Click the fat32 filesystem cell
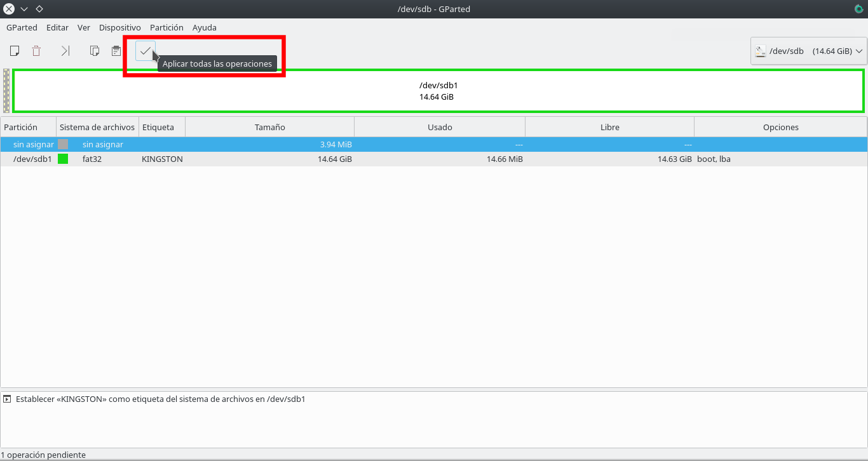Screen dimensions: 868x461 (x=92, y=159)
